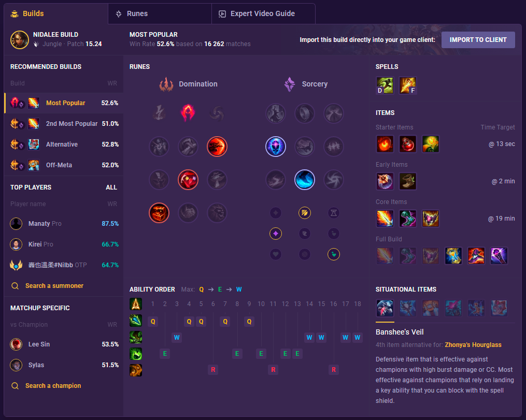The image size is (526, 420).
Task: Expand ALL top players list
Action: click(111, 187)
